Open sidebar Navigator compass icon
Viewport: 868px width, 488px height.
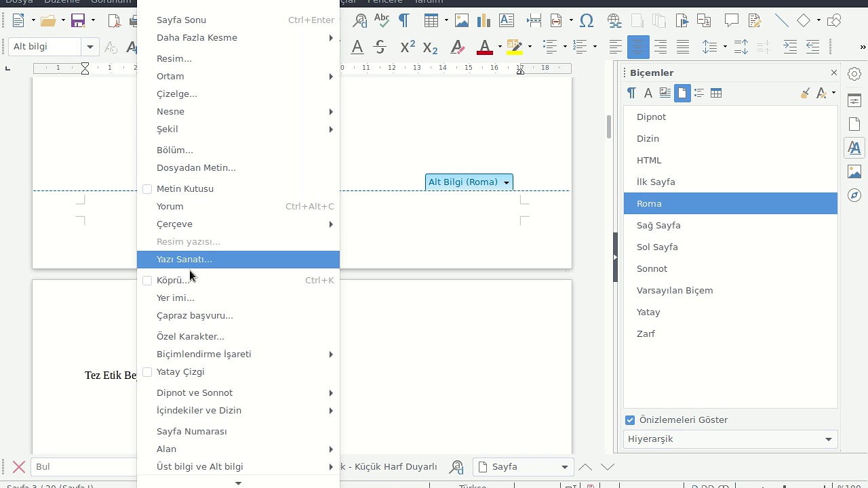854,195
